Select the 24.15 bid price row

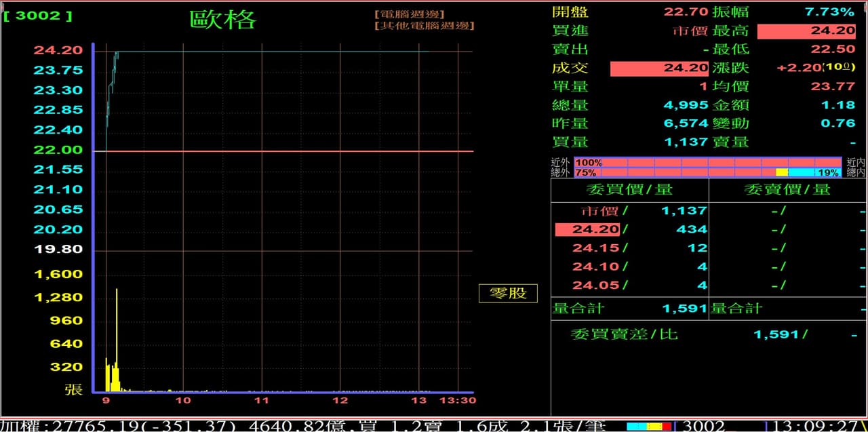coord(629,248)
